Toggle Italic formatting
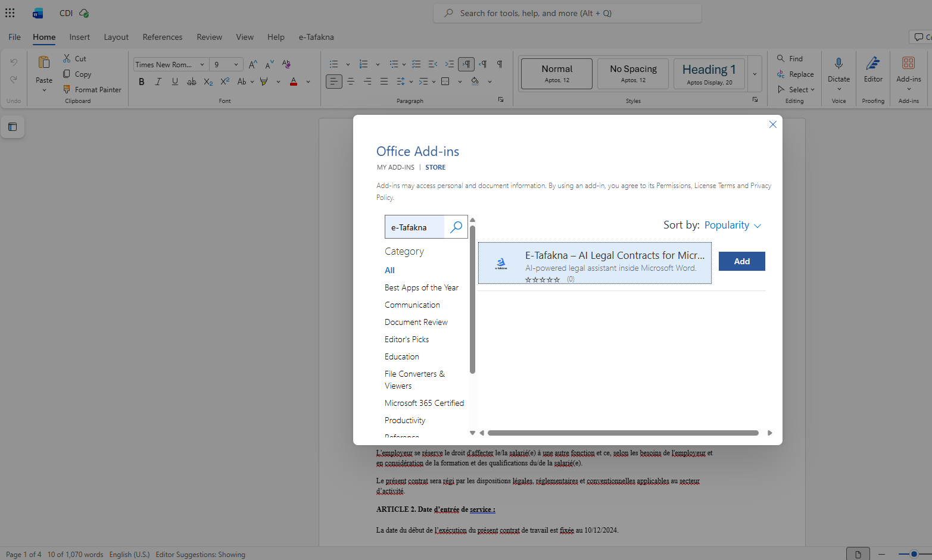This screenshot has width=932, height=560. [158, 82]
